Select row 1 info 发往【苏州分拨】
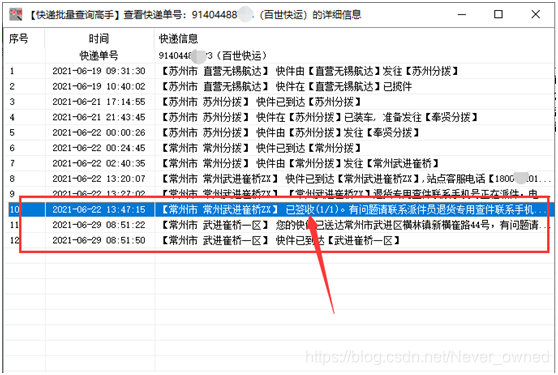558x375 pixels. [x=310, y=71]
